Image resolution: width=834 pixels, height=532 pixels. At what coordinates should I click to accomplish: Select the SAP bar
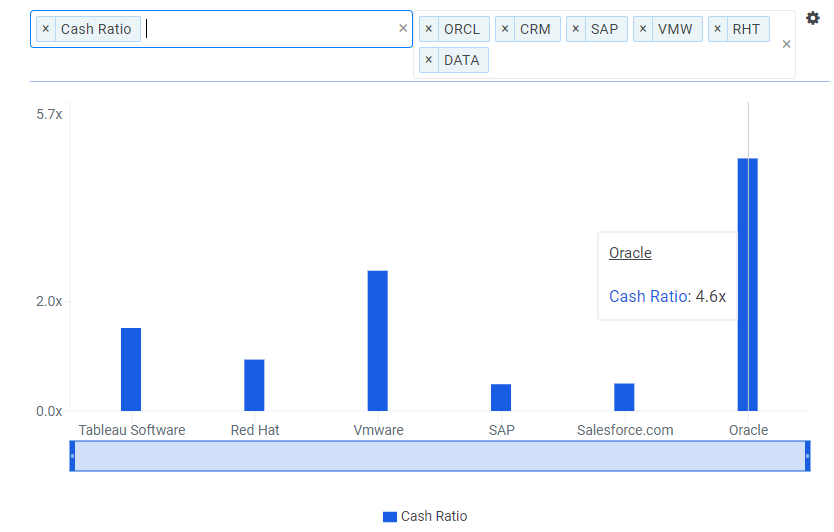click(501, 397)
